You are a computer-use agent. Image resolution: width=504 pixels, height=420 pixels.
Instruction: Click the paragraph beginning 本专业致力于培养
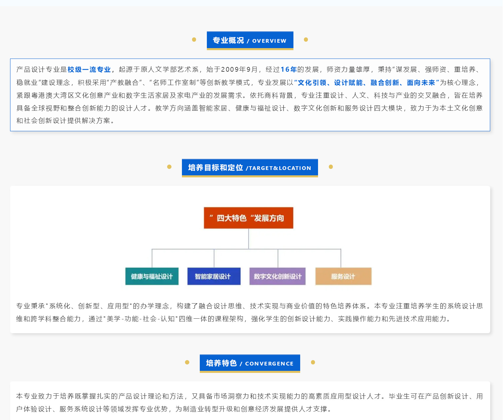tap(250, 403)
